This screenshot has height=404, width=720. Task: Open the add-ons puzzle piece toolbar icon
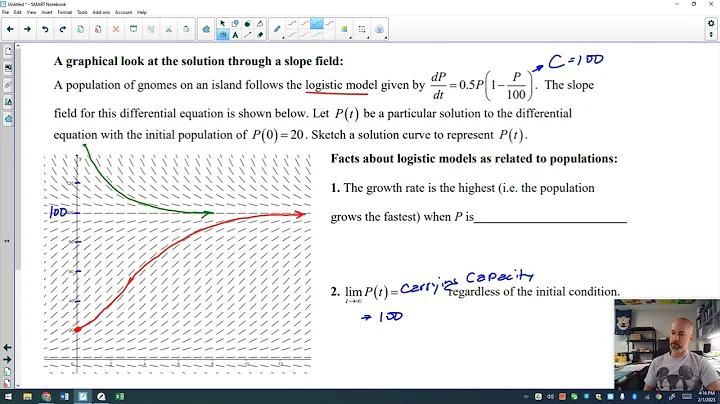click(206, 29)
